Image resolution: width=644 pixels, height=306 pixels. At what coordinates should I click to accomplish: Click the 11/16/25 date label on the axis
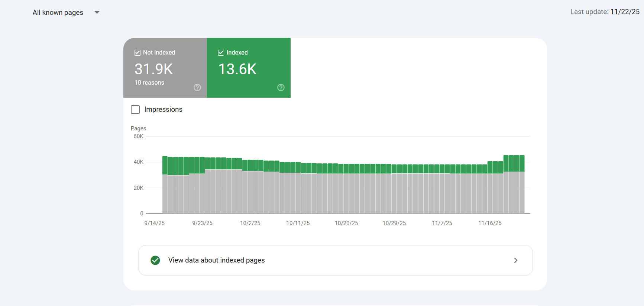490,223
